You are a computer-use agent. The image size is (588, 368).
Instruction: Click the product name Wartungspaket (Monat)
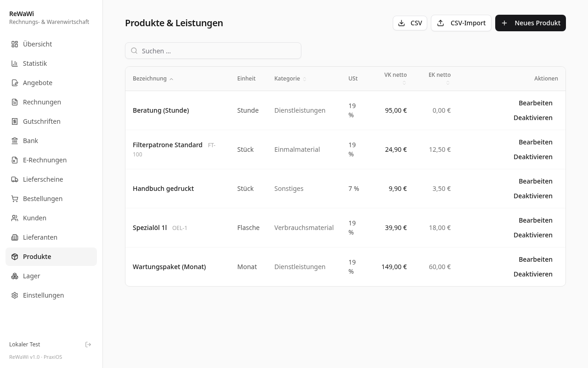169,267
